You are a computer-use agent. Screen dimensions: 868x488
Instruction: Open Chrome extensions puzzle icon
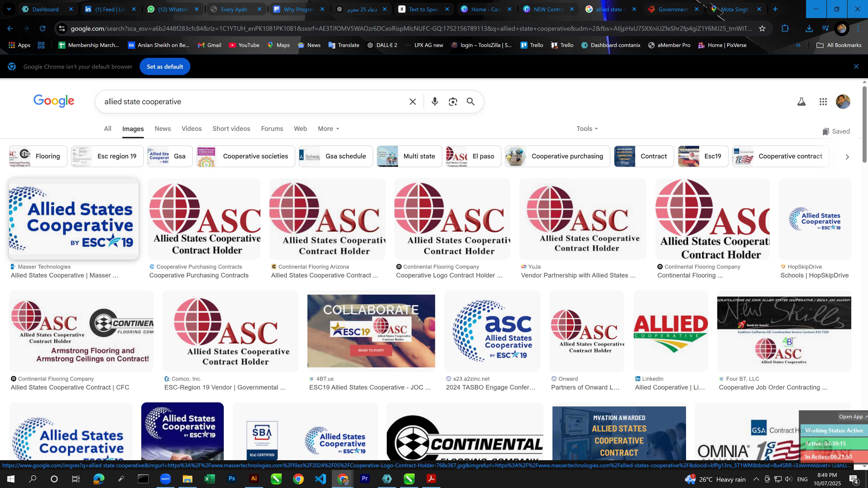point(785,29)
